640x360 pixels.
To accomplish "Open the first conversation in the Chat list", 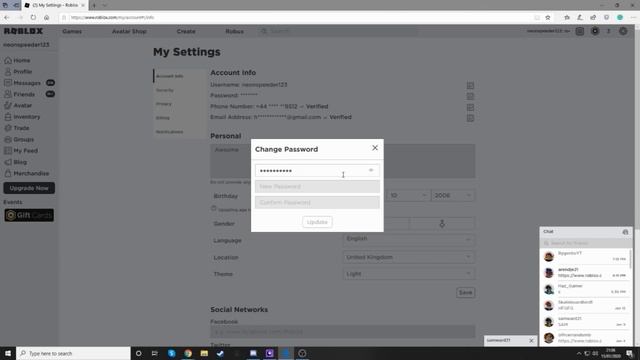I will tap(585, 256).
